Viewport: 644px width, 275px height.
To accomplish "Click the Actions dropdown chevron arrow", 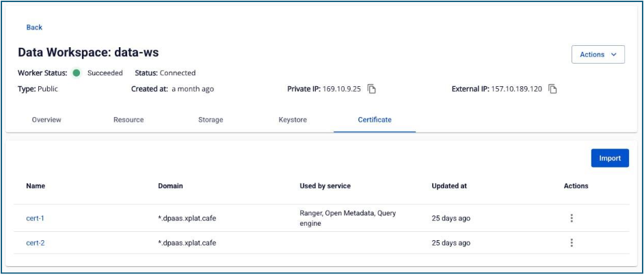I will coord(613,55).
